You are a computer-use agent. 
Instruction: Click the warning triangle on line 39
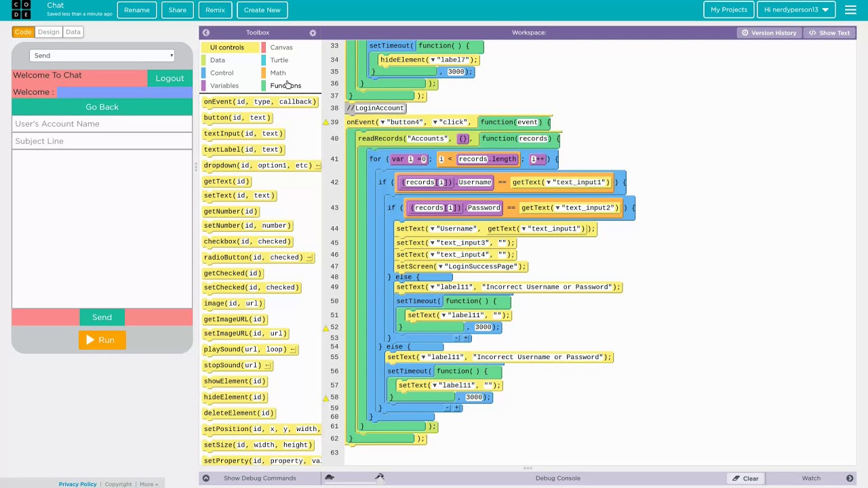point(325,123)
